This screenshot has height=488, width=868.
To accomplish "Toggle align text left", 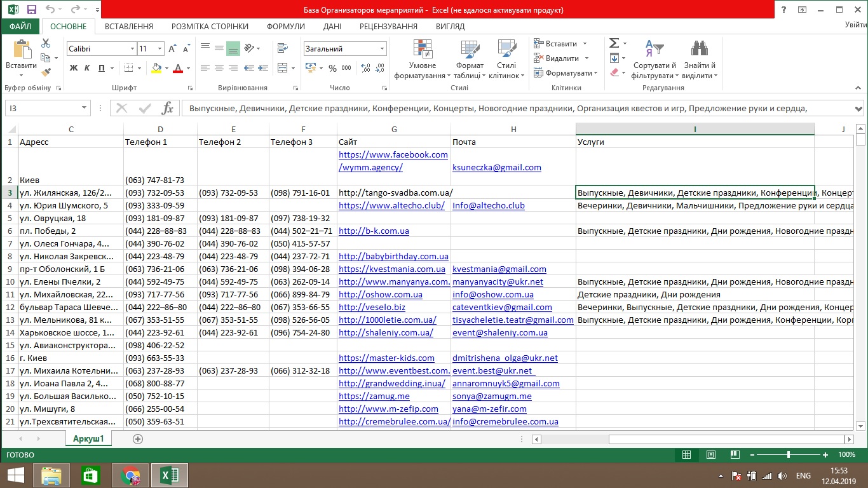I will point(205,68).
